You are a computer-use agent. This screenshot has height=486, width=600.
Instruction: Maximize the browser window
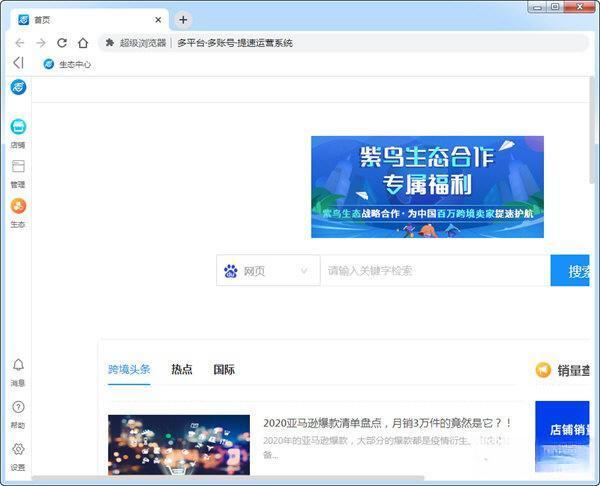(x=555, y=7)
